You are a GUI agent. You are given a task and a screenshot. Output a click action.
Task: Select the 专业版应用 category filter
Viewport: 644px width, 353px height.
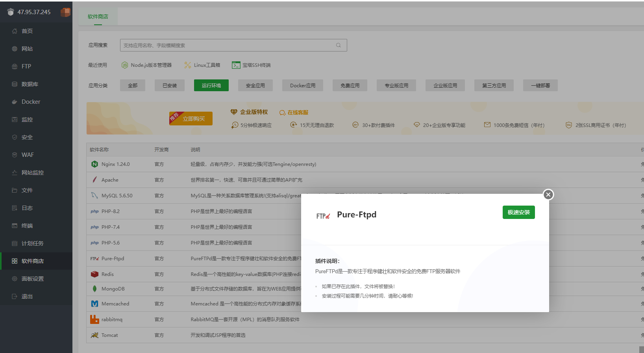(396, 85)
